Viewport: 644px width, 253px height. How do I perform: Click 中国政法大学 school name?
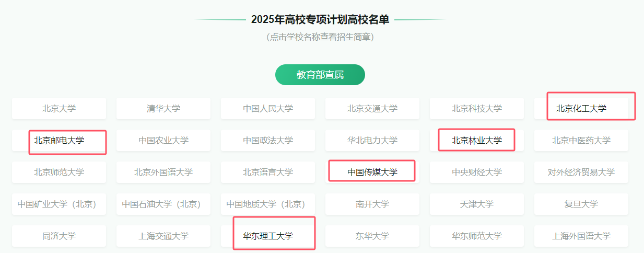[x=268, y=141]
